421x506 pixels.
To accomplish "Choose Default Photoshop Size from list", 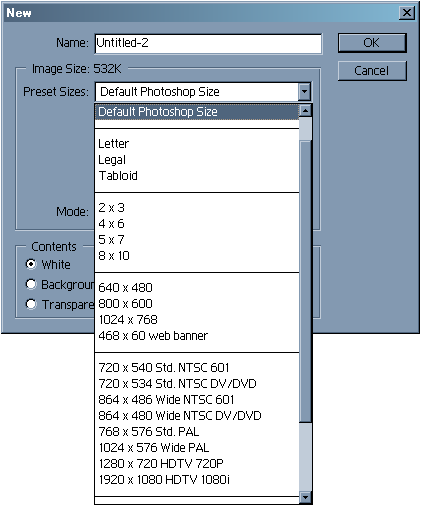I will point(197,112).
